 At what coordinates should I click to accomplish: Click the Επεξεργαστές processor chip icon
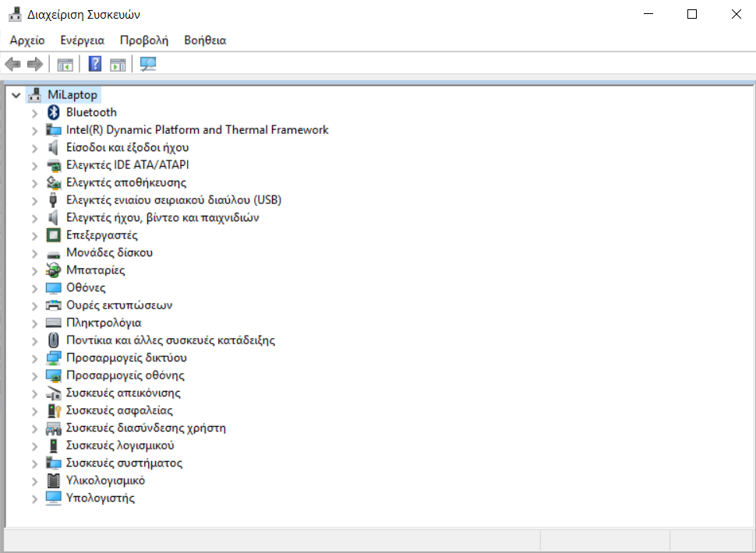[53, 235]
